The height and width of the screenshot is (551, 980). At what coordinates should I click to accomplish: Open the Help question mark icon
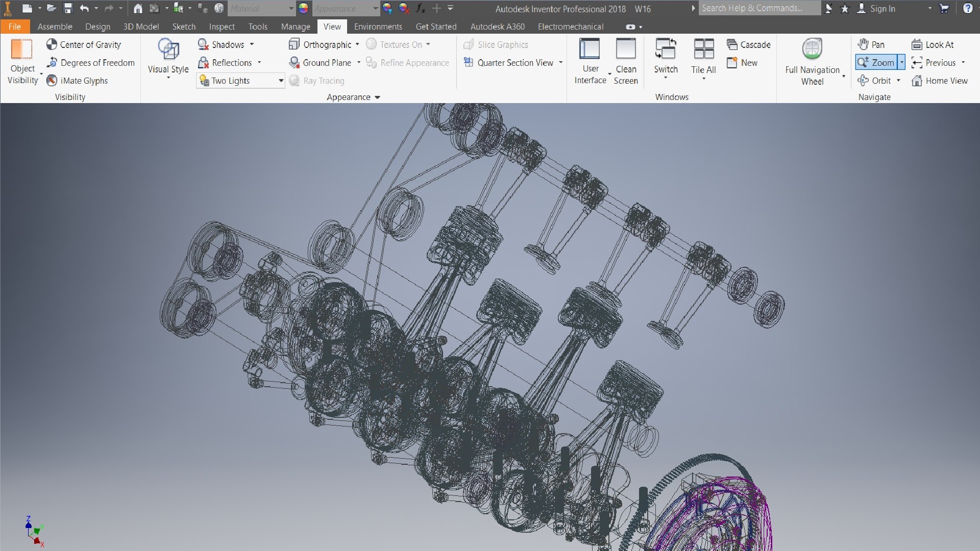[x=967, y=8]
